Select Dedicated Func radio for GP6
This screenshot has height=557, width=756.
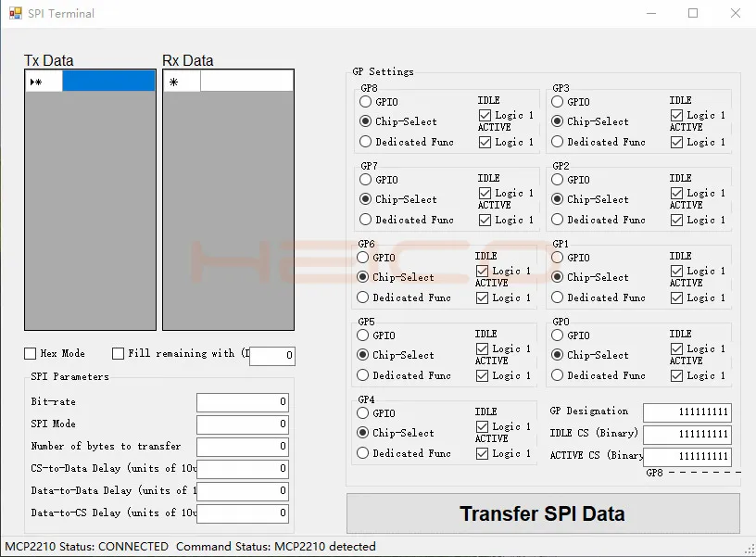coord(362,297)
